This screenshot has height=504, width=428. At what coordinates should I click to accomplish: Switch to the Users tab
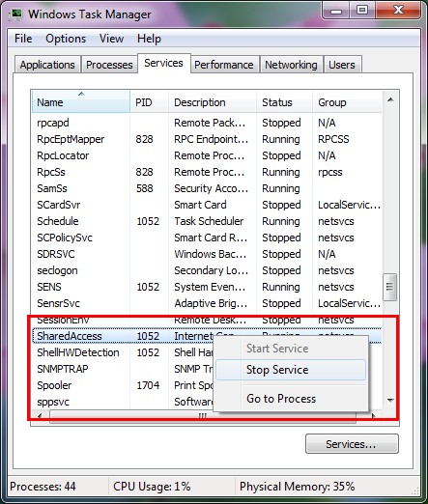click(x=342, y=65)
